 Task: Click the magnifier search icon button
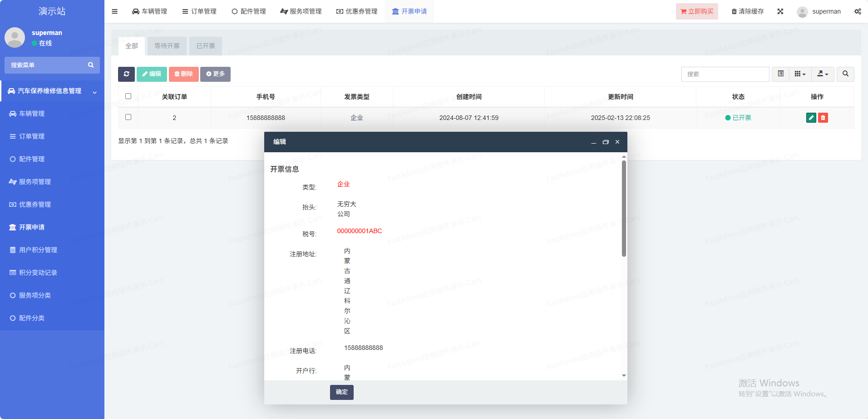point(845,74)
